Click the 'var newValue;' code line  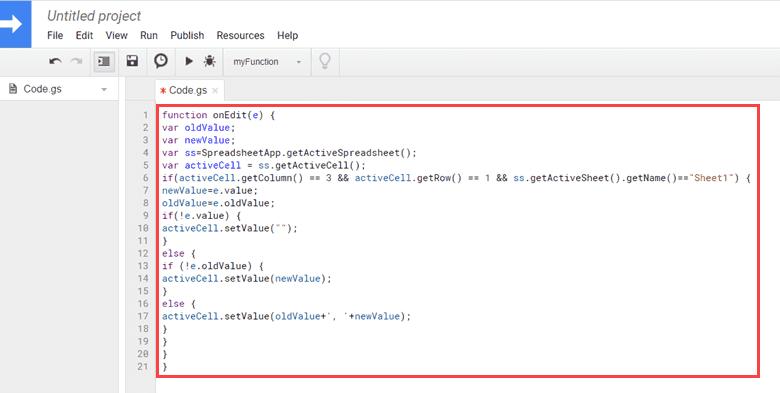coord(198,140)
